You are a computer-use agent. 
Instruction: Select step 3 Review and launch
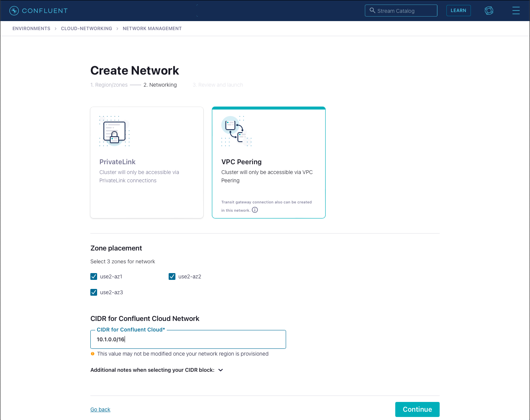[x=218, y=85]
